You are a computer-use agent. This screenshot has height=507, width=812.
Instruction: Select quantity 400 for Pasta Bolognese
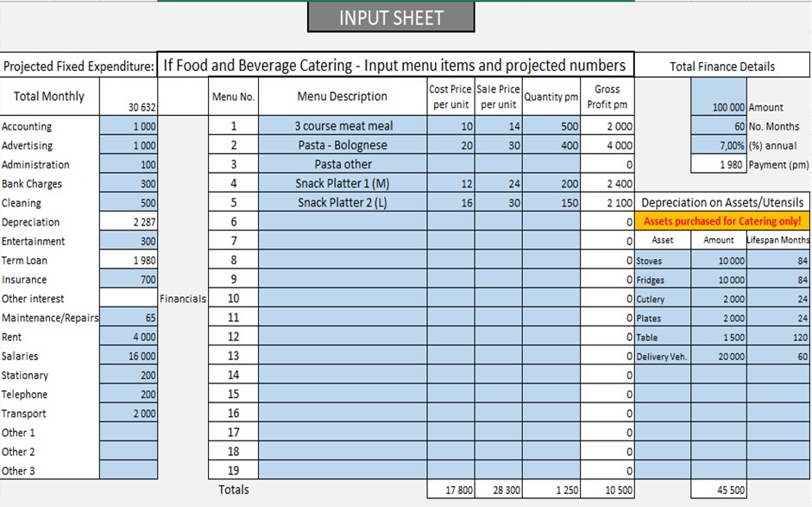click(x=551, y=145)
